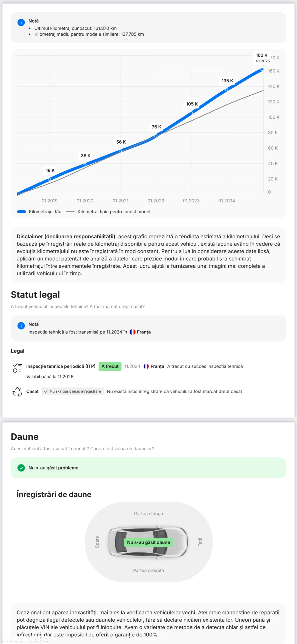Viewport: 297px width, 644px height.
Task: Click the Nu s-au găsit daune car label
Action: [148, 542]
